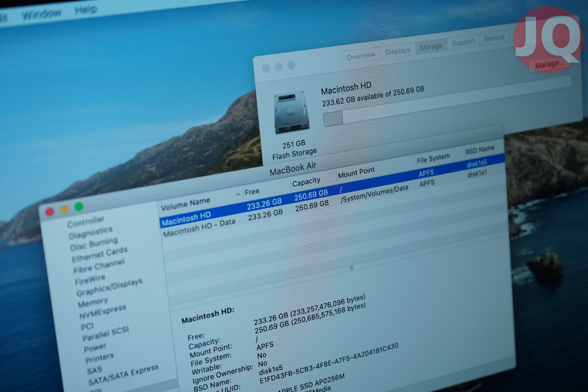Select Power in the sidebar
Screen dimensions: 588x392
[x=95, y=348]
